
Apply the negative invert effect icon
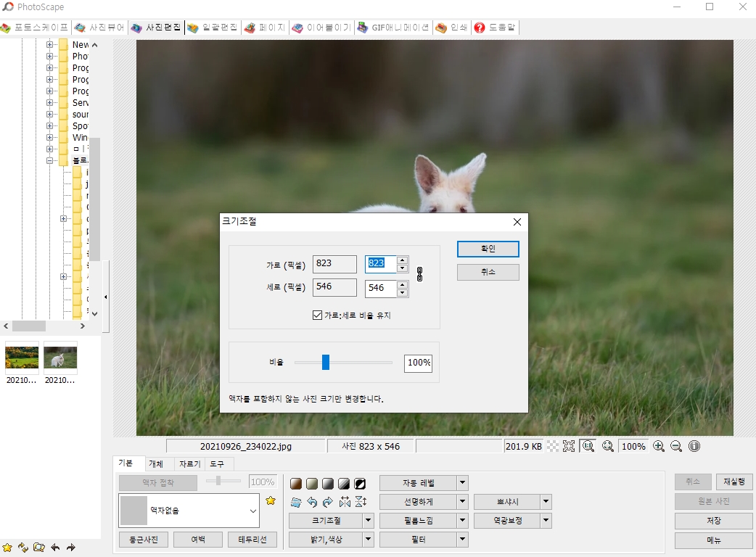(360, 483)
